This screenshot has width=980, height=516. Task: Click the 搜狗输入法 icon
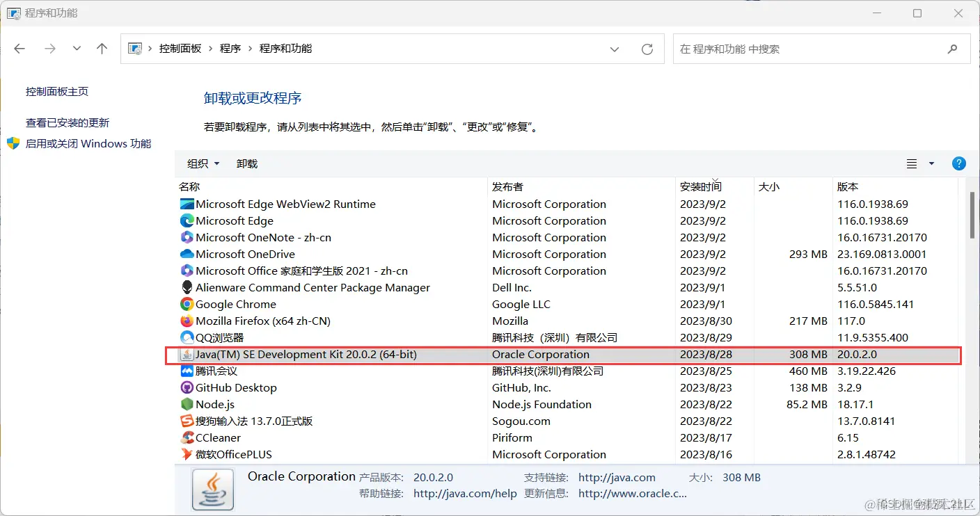[x=187, y=421]
